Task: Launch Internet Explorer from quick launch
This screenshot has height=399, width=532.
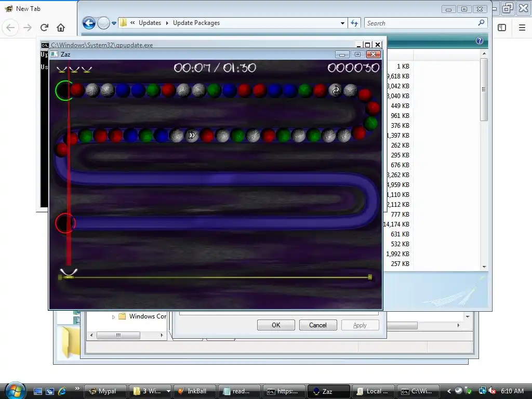Action: 62,391
